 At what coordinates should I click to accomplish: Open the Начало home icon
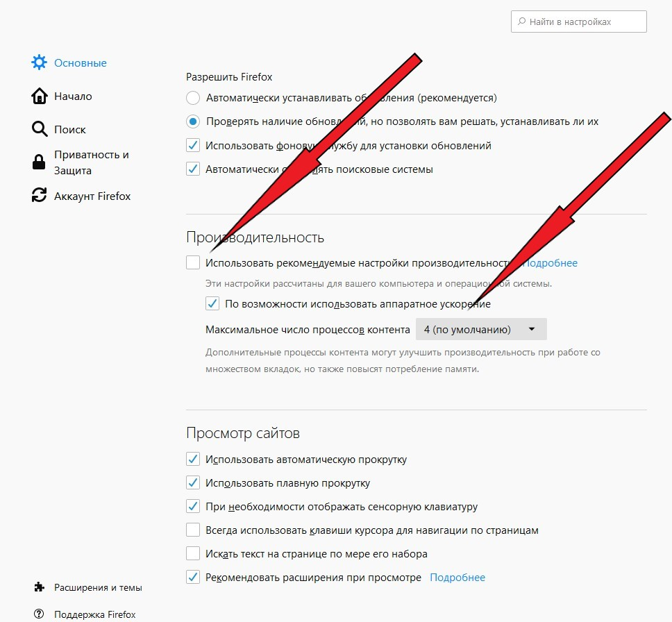pos(40,96)
